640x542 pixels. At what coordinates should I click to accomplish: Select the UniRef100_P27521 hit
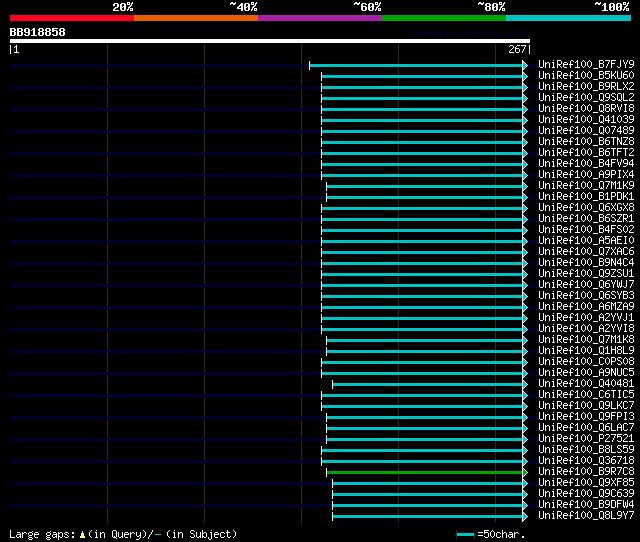[x=586, y=439]
